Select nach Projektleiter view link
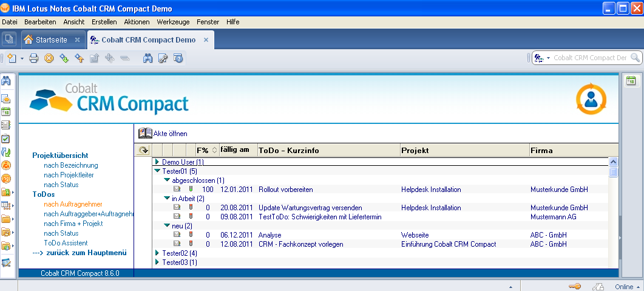This screenshot has height=291, width=644. coord(69,175)
